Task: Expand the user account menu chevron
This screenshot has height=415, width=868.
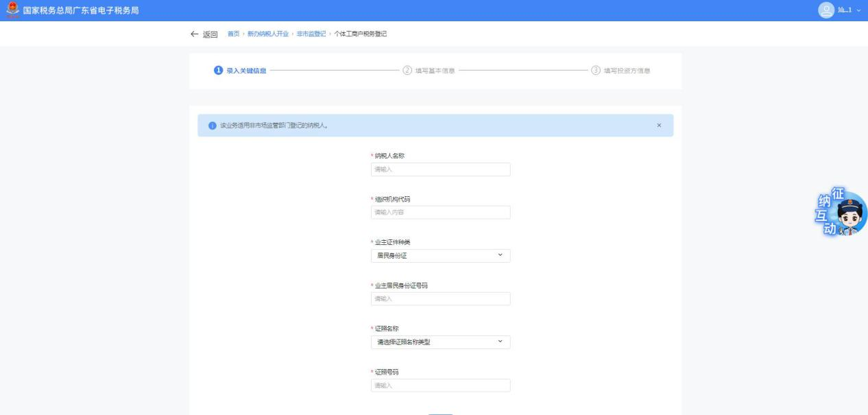Action: click(x=859, y=10)
